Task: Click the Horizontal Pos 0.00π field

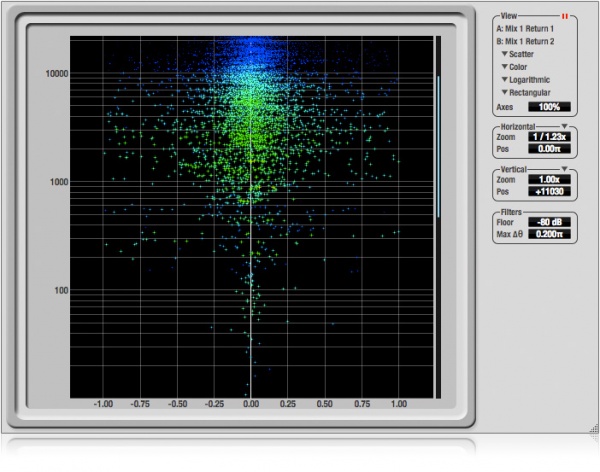Action: (x=548, y=148)
